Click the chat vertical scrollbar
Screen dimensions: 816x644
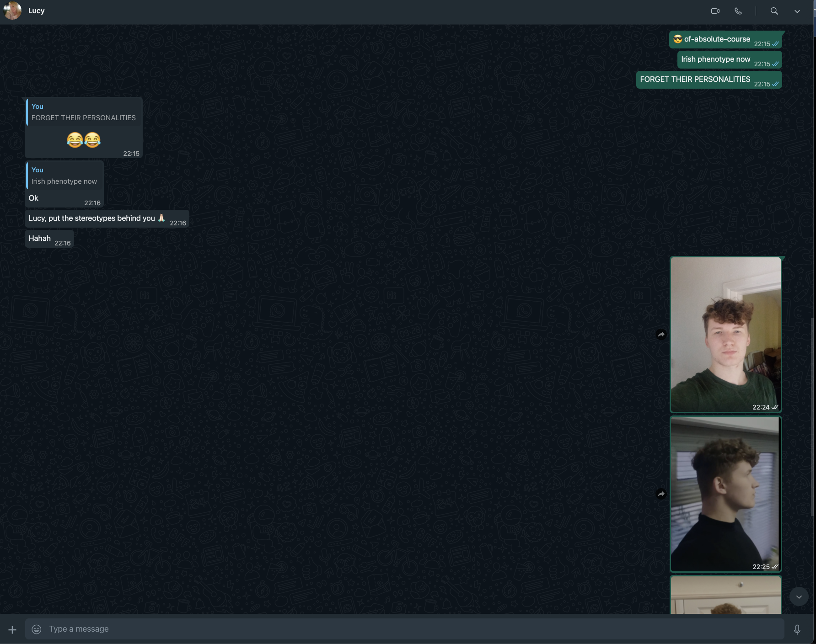(812, 417)
